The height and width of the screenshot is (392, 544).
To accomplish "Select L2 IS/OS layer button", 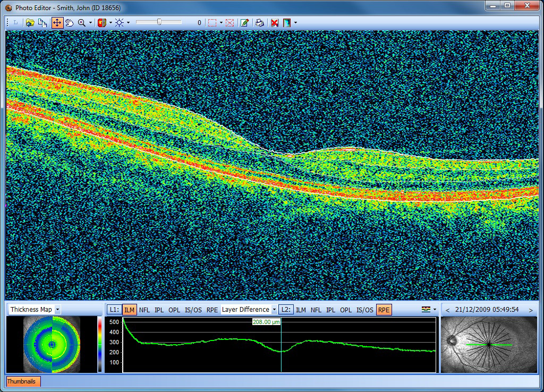I will pyautogui.click(x=365, y=310).
